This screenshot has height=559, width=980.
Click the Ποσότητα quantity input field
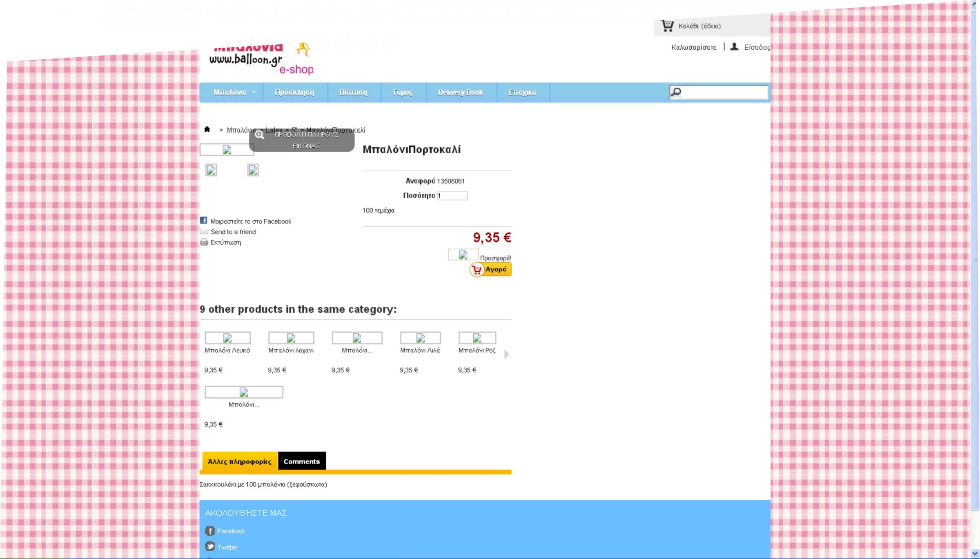point(452,195)
